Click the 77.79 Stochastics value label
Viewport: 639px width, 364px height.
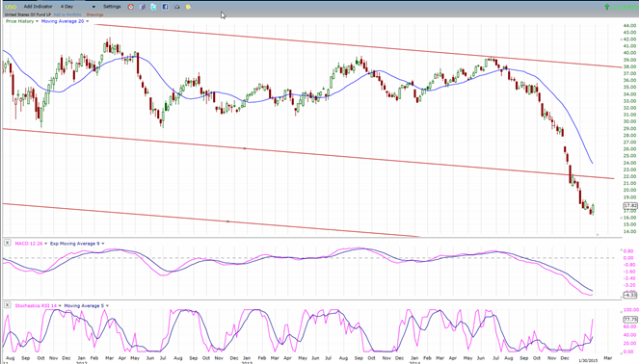click(630, 320)
